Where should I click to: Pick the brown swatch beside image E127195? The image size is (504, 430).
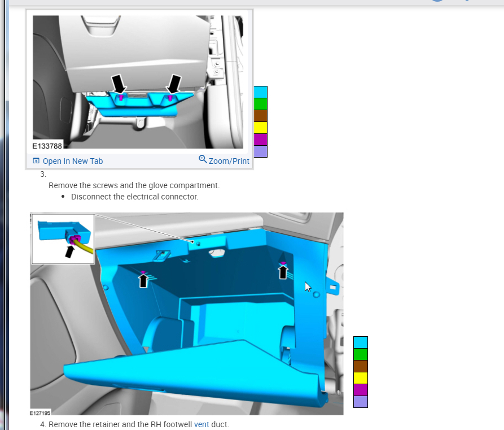point(361,366)
